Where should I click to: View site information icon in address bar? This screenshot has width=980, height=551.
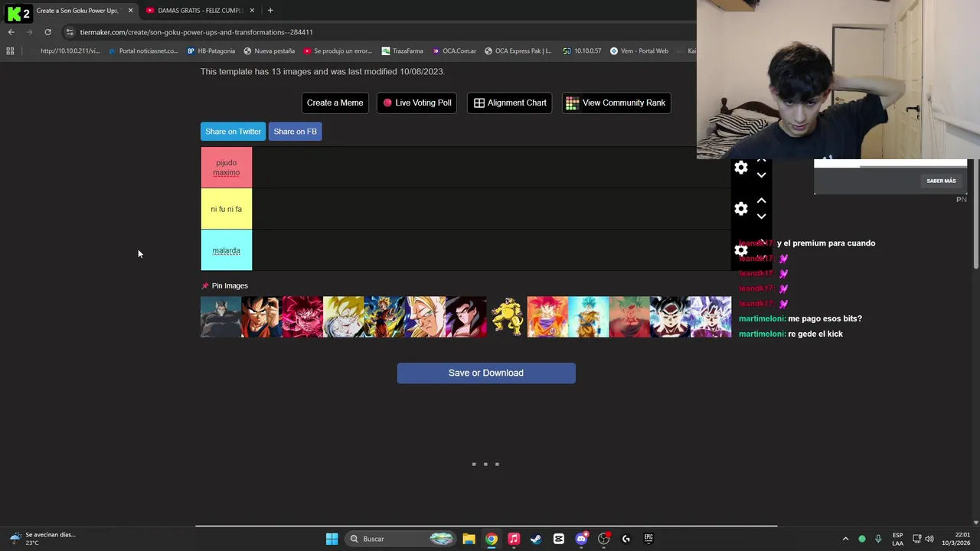pyautogui.click(x=70, y=32)
